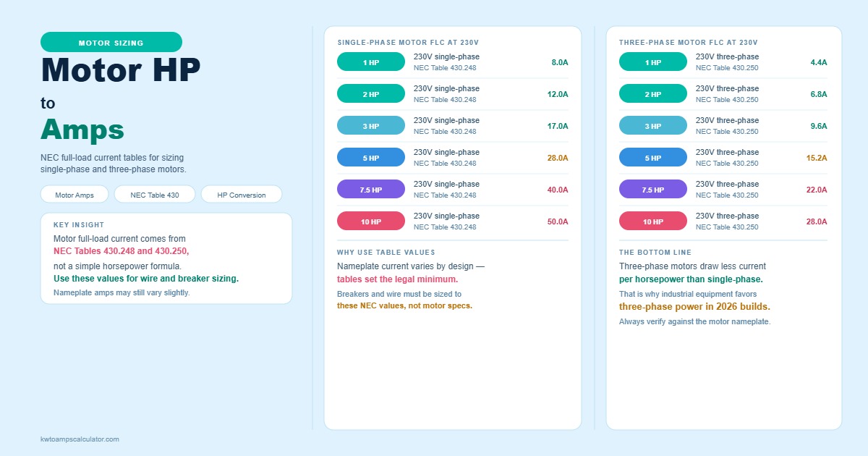Click the three-phase 5 HP pill
The height and width of the screenshot is (456, 868).
point(653,158)
